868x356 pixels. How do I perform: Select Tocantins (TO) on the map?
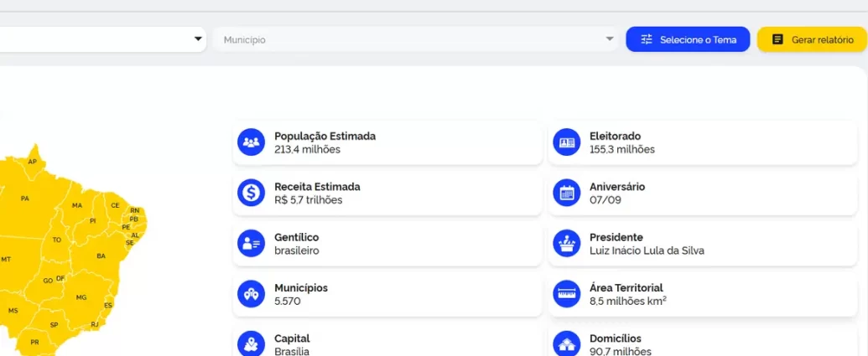point(57,240)
